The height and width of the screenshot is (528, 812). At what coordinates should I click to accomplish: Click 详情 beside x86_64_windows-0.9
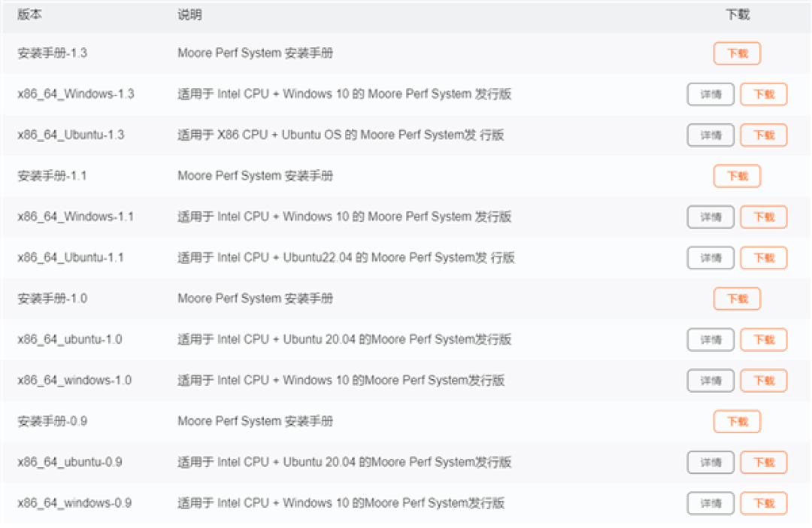click(x=710, y=502)
